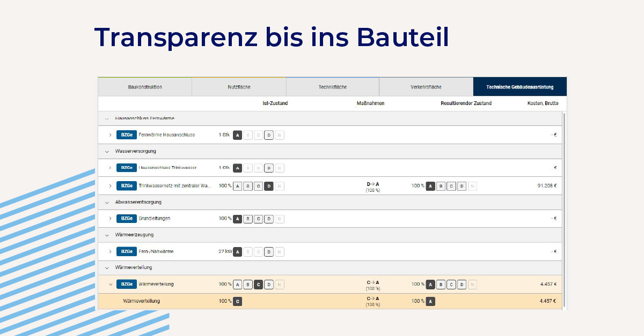This screenshot has height=336, width=644.
Task: Switch to the Nutzfläche tab
Action: coord(239,87)
